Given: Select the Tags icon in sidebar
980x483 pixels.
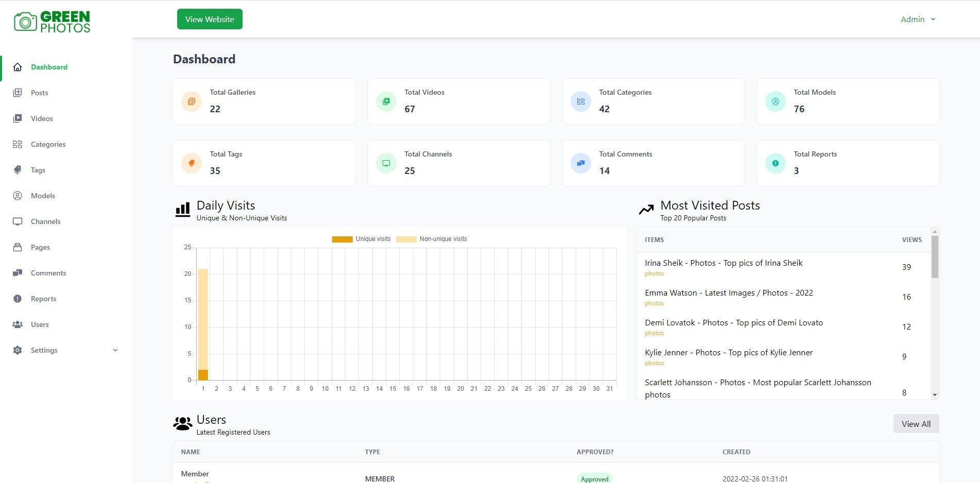Looking at the screenshot, I should (18, 170).
